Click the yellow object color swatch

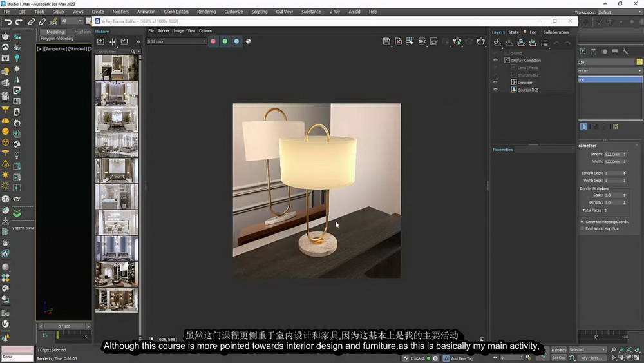639,62
